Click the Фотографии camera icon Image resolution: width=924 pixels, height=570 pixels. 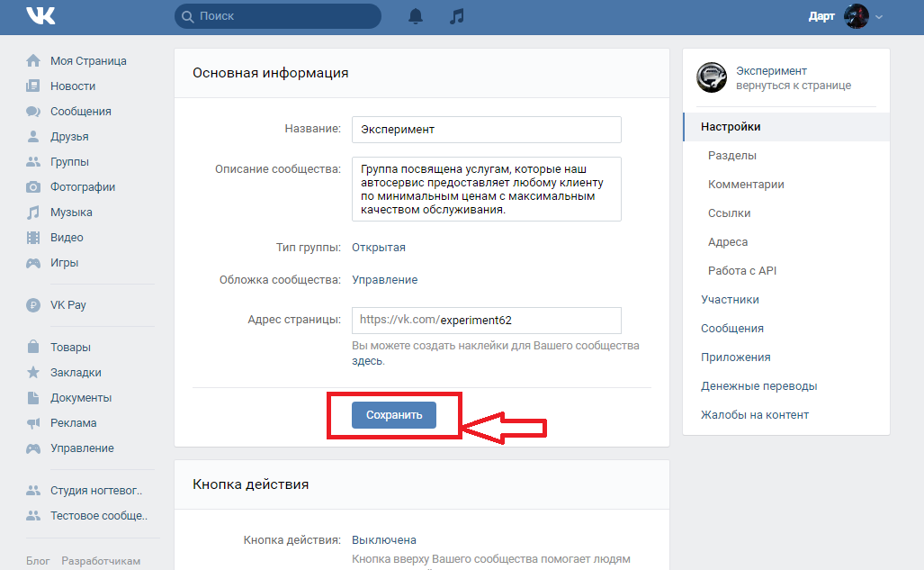click(33, 187)
